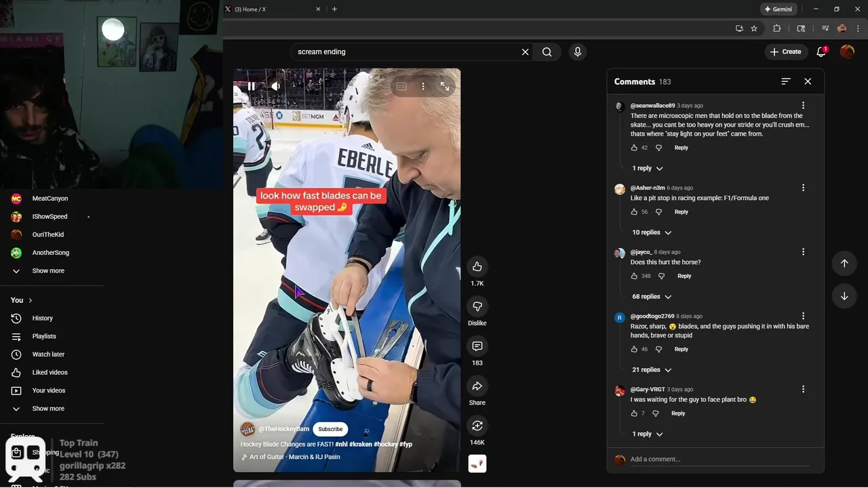This screenshot has height=488, width=868.
Task: Open the account avatar menu
Action: [847, 52]
